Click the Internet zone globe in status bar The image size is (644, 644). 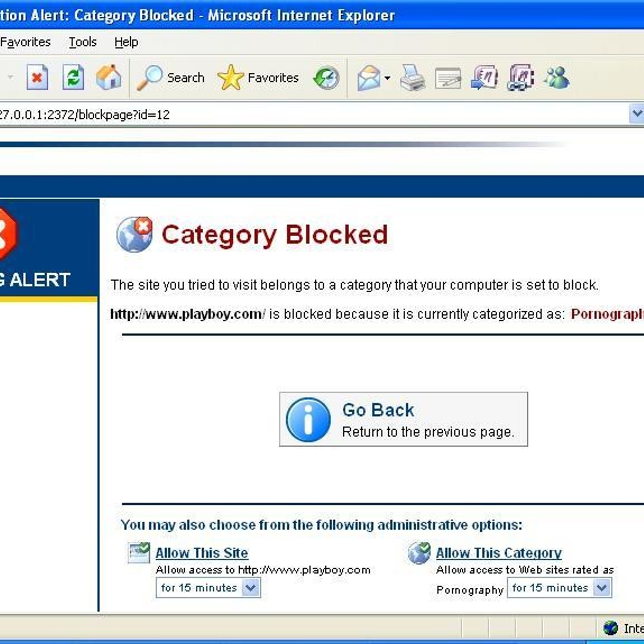point(611,628)
